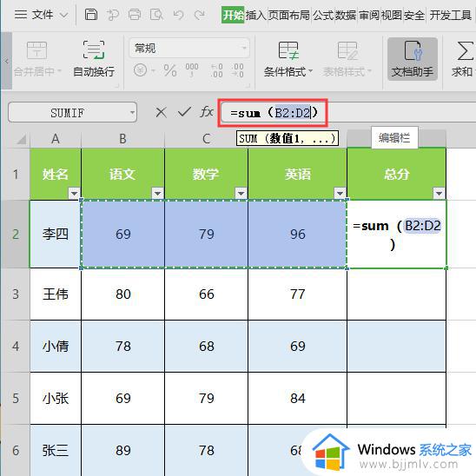Click the save icon in quick toolbar
The image size is (476, 476).
pyautogui.click(x=90, y=15)
